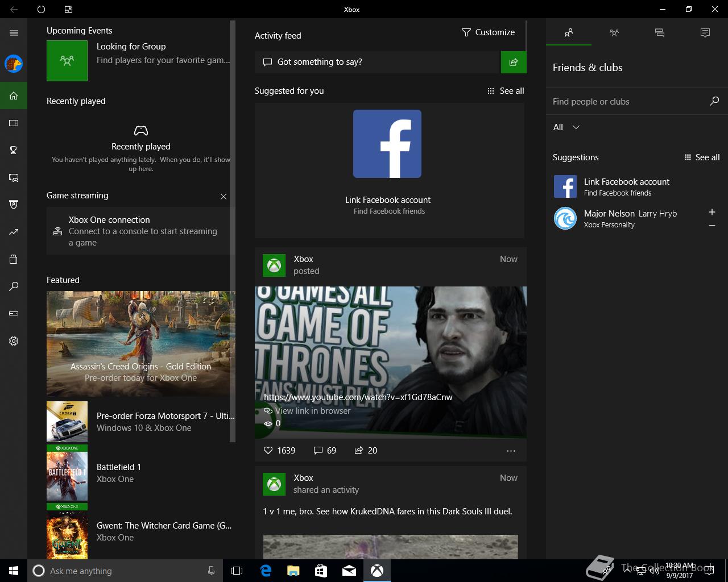728x582 pixels.
Task: Open Assassin's Creed Origins featured banner
Action: [140, 344]
